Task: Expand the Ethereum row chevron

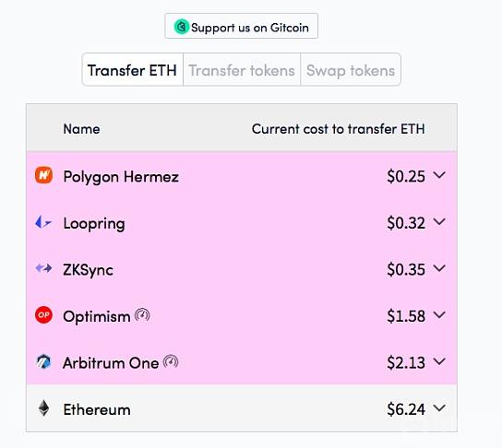Action: [439, 408]
